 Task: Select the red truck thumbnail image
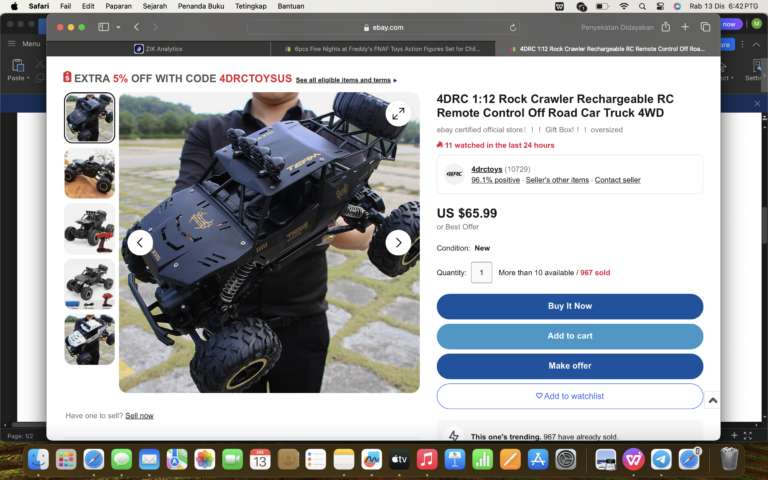coord(89,229)
